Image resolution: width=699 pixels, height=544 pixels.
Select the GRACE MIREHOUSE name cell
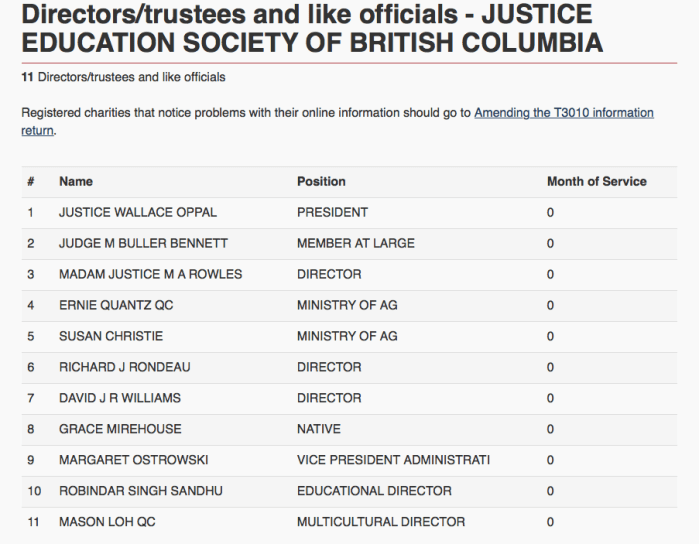[x=120, y=429]
